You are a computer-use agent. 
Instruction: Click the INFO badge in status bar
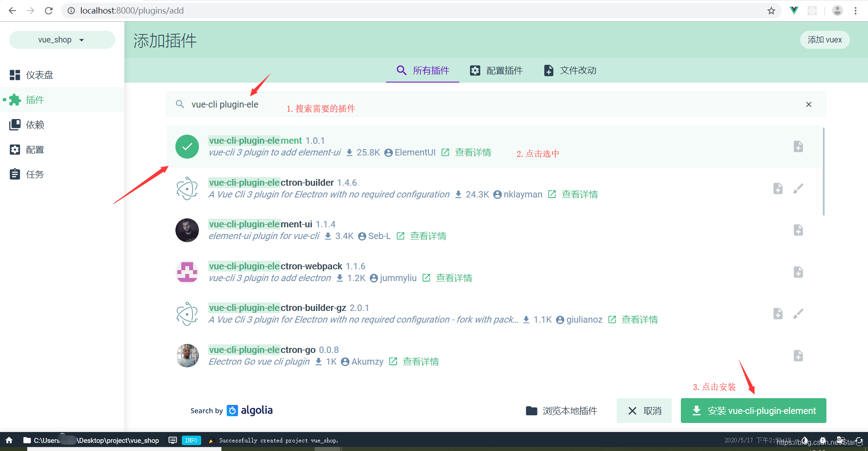pos(191,441)
